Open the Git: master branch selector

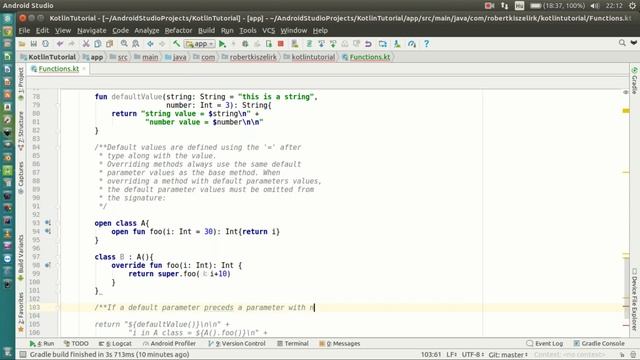[x=508, y=355]
